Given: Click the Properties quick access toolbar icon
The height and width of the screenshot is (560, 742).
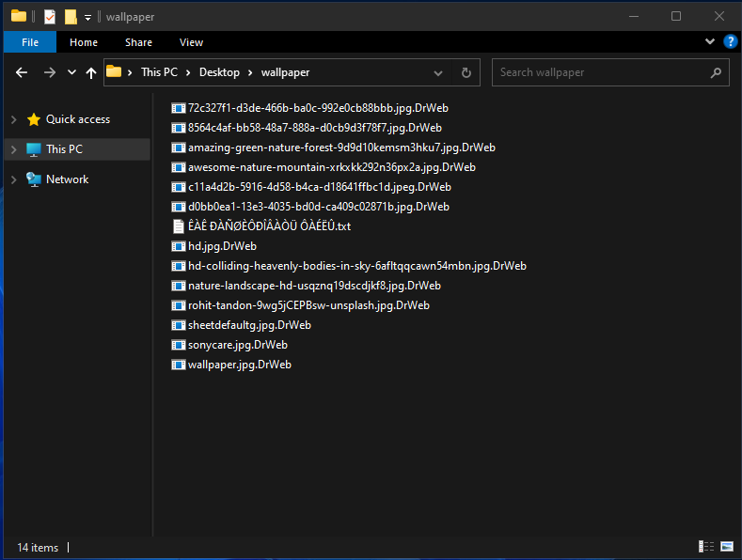Looking at the screenshot, I should click(50, 17).
